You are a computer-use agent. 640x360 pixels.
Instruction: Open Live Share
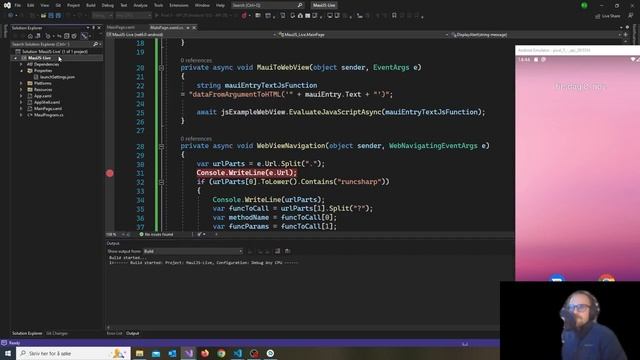tap(608, 16)
